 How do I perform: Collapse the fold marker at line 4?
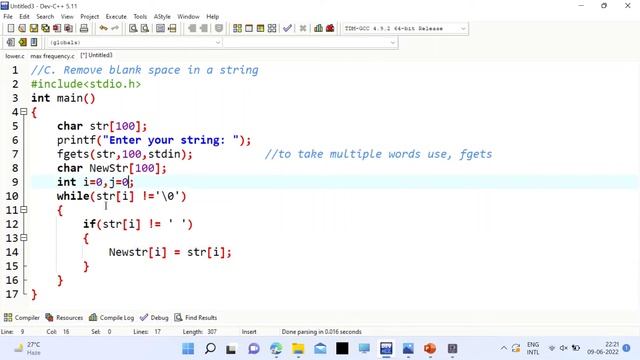[x=24, y=111]
